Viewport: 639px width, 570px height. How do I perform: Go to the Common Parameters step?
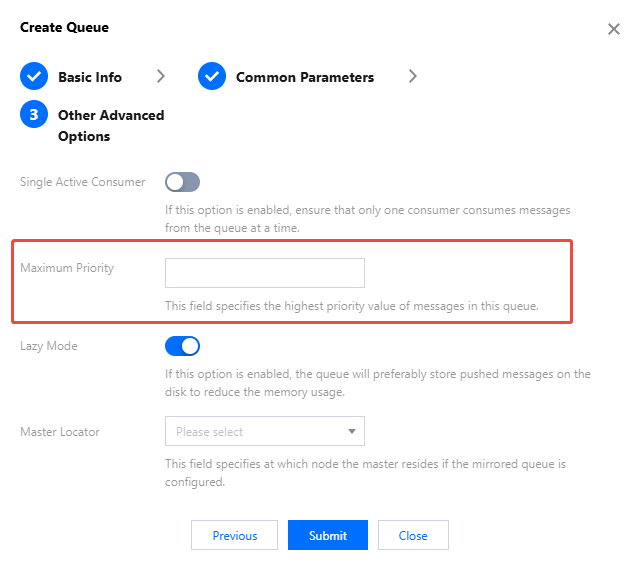[305, 77]
